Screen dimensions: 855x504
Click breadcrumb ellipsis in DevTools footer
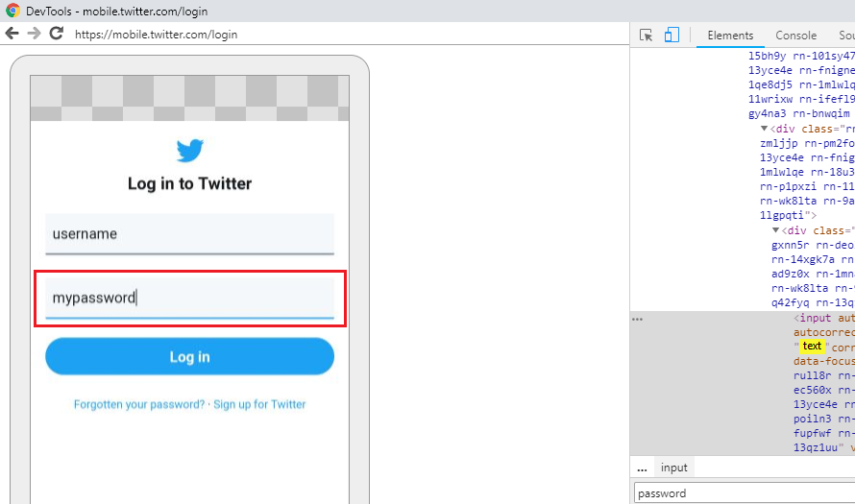point(642,468)
